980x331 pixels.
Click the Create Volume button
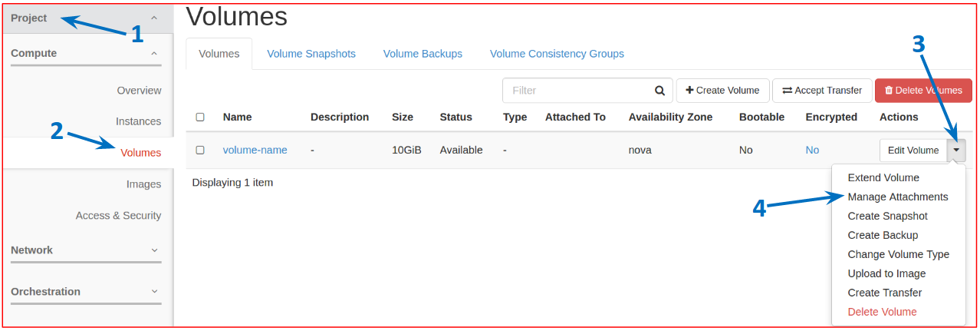click(x=722, y=91)
